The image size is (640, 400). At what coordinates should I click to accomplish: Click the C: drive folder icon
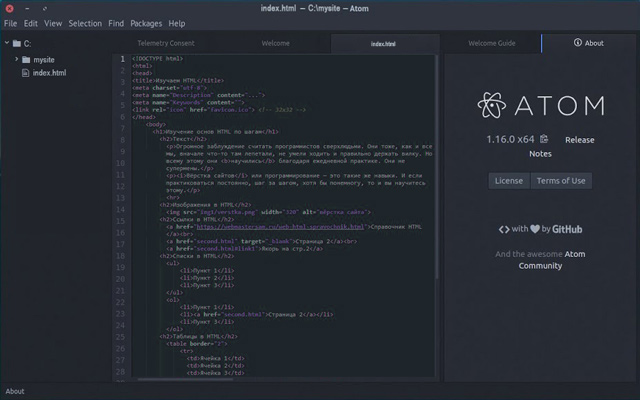[x=17, y=43]
